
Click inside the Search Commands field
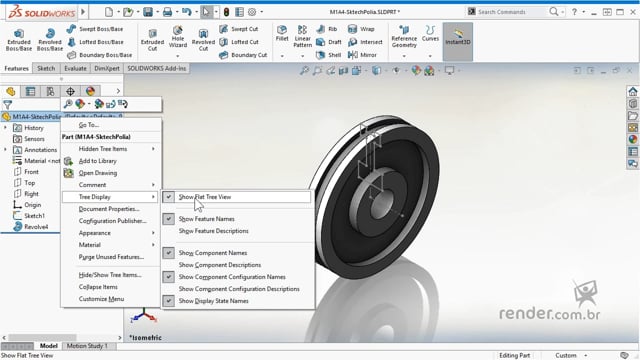[x=512, y=12]
